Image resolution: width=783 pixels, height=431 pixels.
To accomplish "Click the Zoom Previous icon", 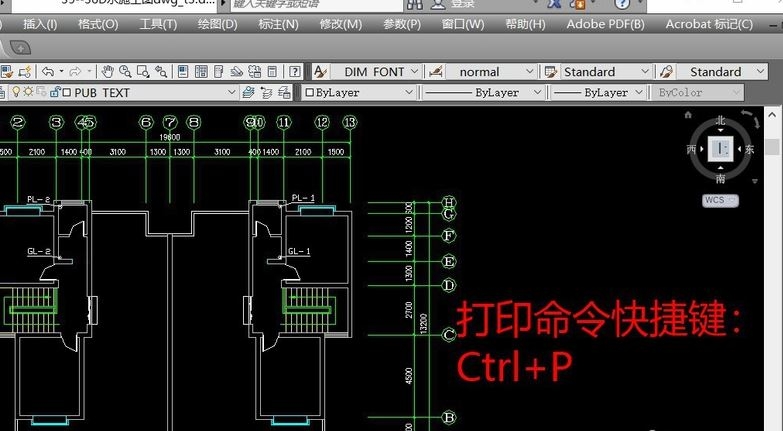I will pos(161,72).
